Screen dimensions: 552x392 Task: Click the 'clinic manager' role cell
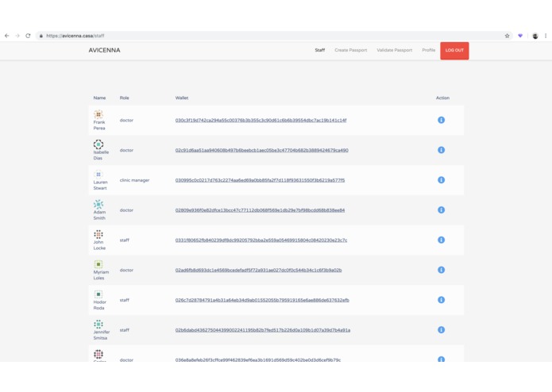(134, 180)
